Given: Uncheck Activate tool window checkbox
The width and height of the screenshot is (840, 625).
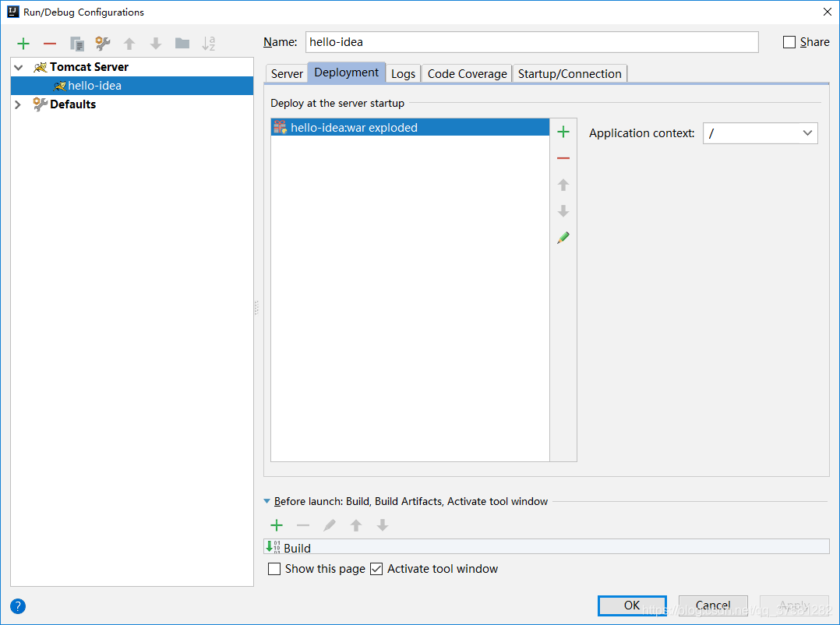Looking at the screenshot, I should pyautogui.click(x=376, y=569).
